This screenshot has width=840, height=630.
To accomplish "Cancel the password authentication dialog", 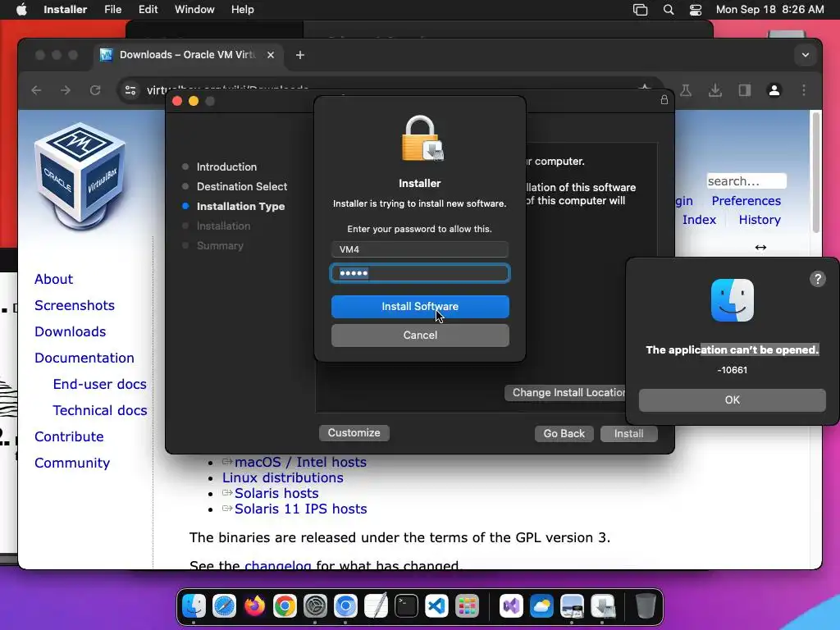I will (420, 336).
